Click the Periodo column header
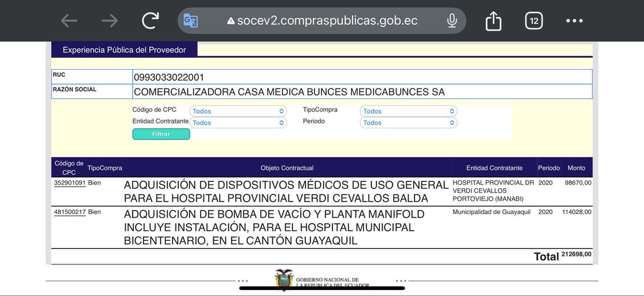Image resolution: width=644 pixels, height=296 pixels. click(x=549, y=168)
